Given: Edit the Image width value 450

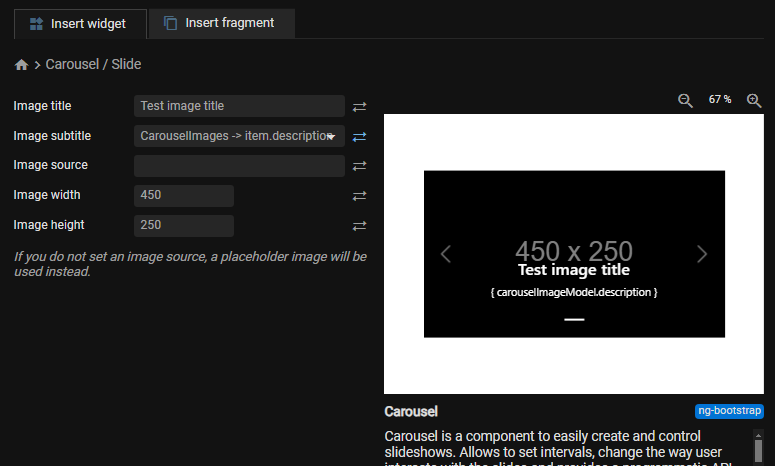Looking at the screenshot, I should [x=184, y=196].
